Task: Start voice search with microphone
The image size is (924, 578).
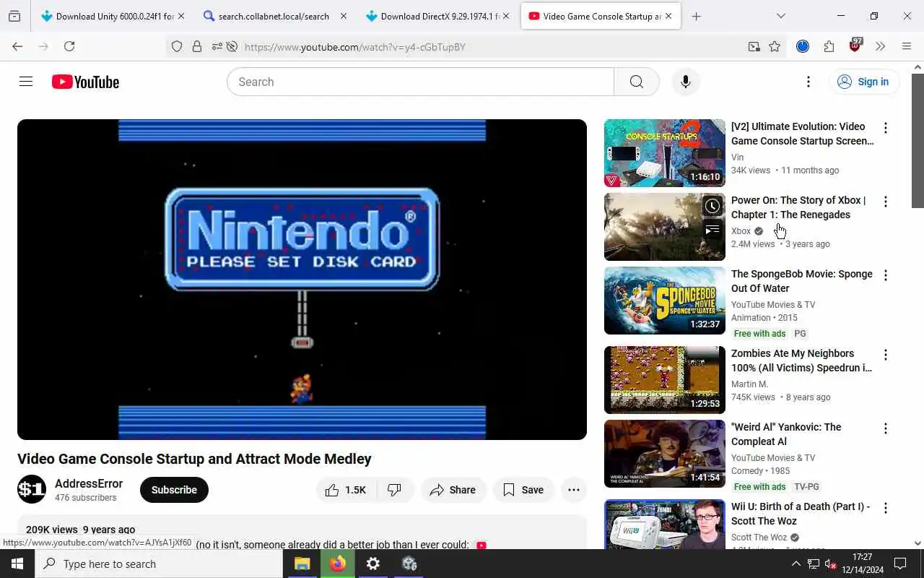Action: (685, 82)
